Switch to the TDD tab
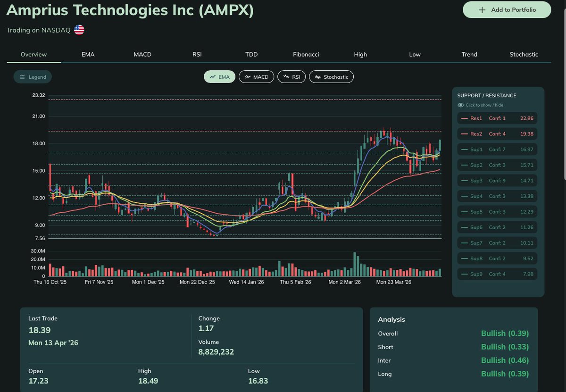 251,54
